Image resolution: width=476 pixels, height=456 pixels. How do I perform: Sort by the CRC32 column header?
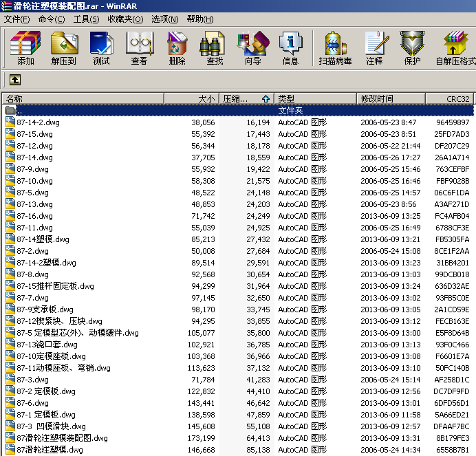(x=449, y=98)
